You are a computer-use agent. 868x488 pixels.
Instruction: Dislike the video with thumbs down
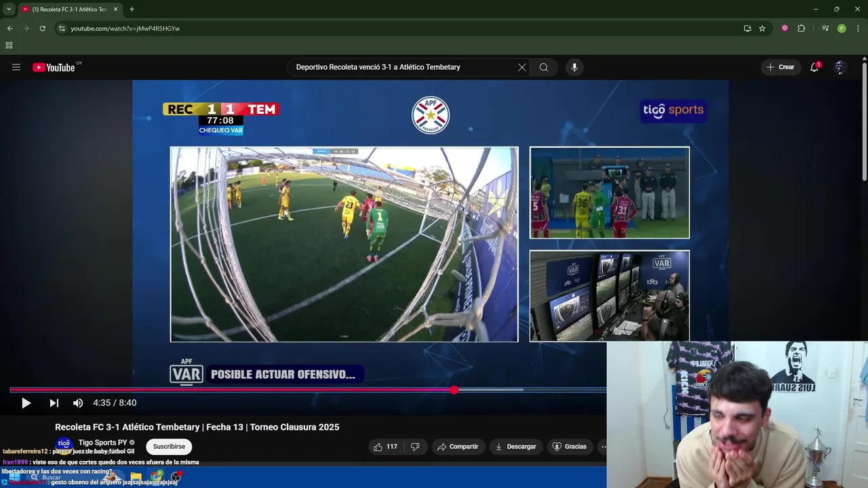click(415, 447)
